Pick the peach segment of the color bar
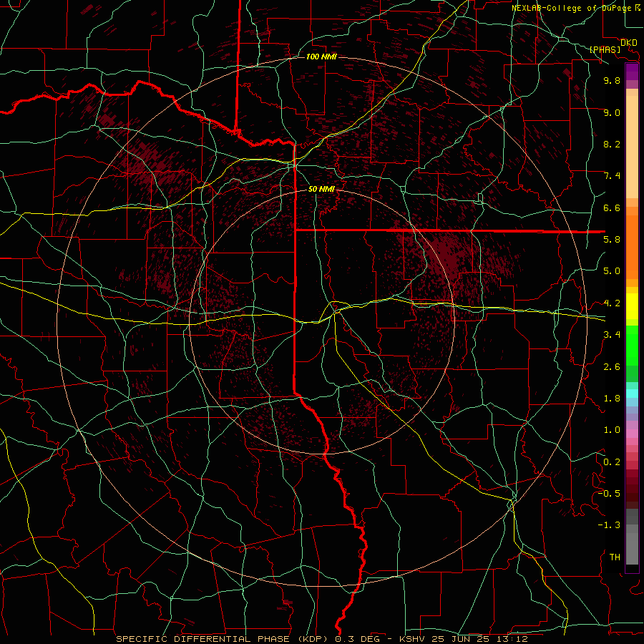The image size is (644, 644). (632, 144)
